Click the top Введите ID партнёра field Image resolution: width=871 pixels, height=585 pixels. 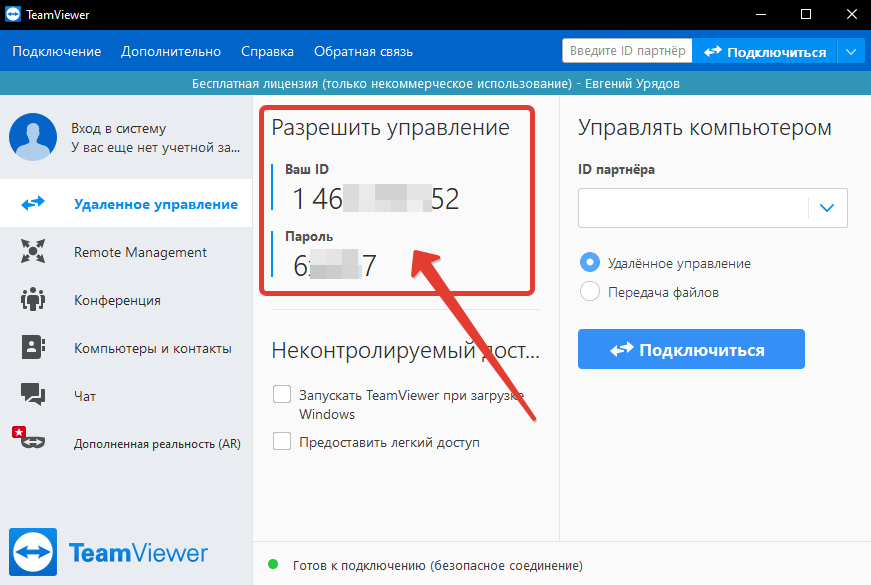(627, 51)
